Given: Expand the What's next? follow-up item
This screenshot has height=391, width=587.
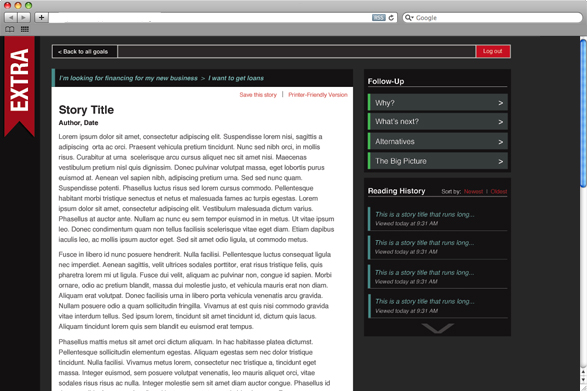Looking at the screenshot, I should tap(438, 122).
